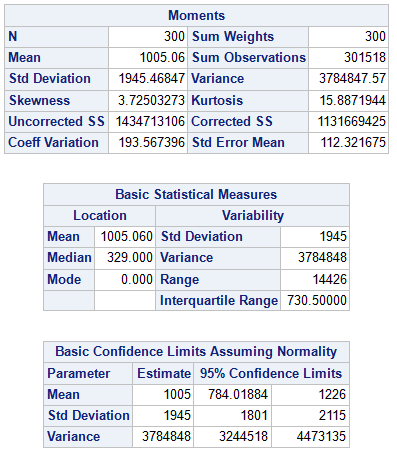Select the value 112.321675
Image resolution: width=397 pixels, height=451 pixels.
tap(353, 142)
